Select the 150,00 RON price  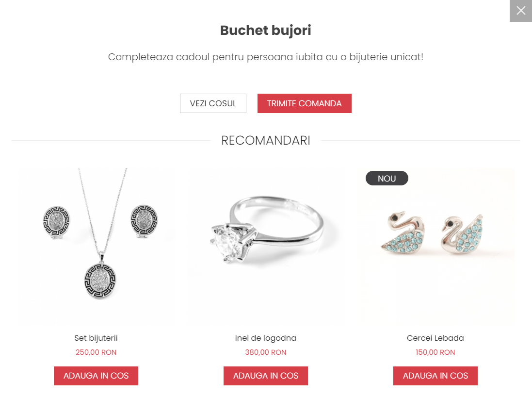tap(435, 352)
